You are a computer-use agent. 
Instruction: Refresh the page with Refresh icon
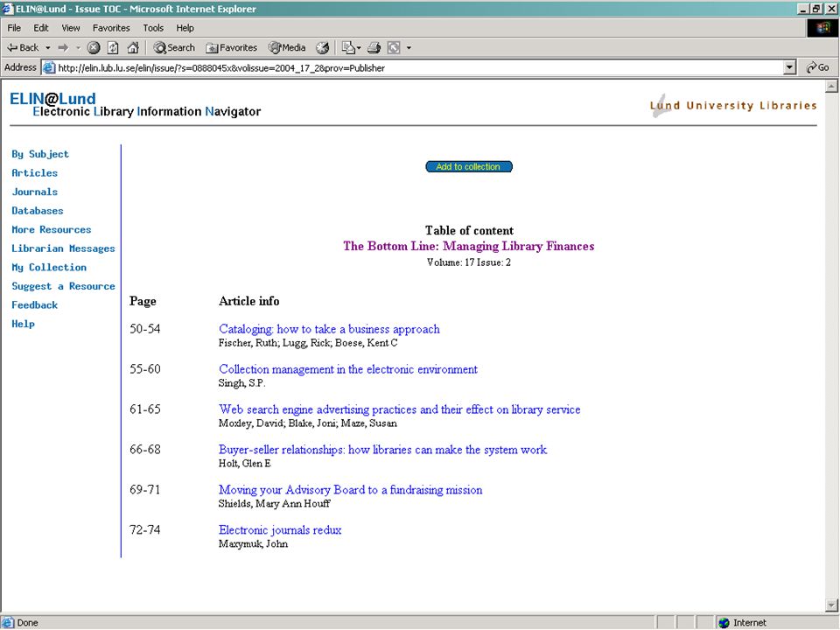coord(113,47)
